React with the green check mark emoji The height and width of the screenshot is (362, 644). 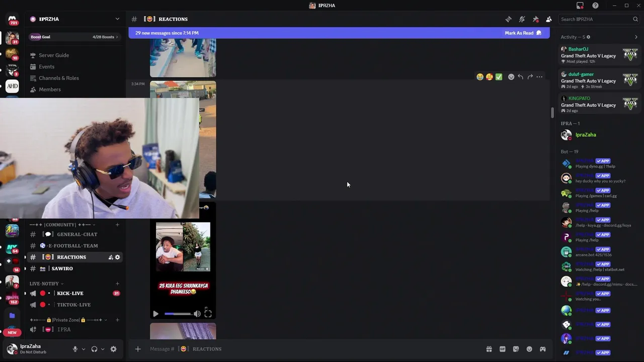click(499, 77)
